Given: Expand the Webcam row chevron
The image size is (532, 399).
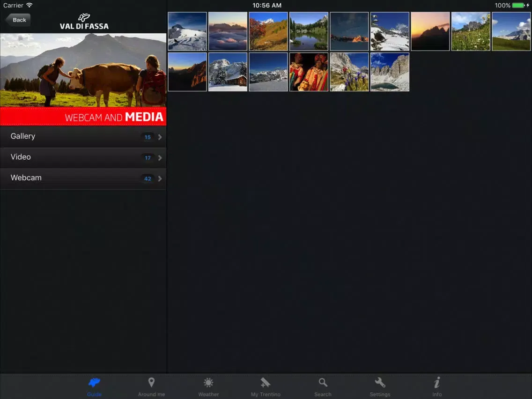Looking at the screenshot, I should (160, 178).
